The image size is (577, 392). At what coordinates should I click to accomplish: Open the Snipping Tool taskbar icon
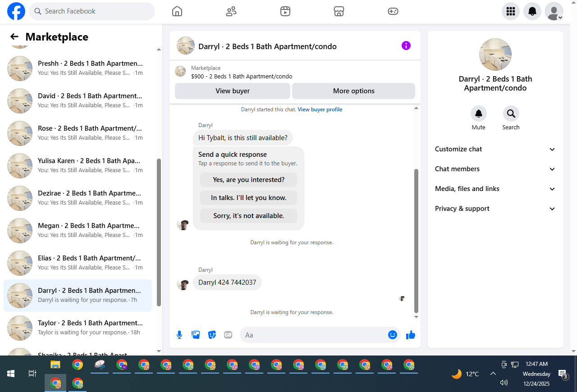pos(100,365)
